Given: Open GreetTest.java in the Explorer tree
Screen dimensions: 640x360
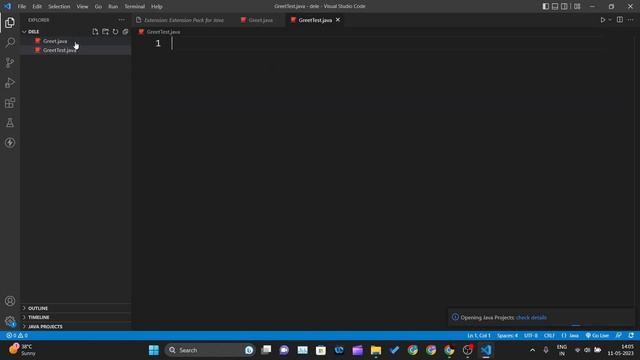Looking at the screenshot, I should pyautogui.click(x=60, y=50).
